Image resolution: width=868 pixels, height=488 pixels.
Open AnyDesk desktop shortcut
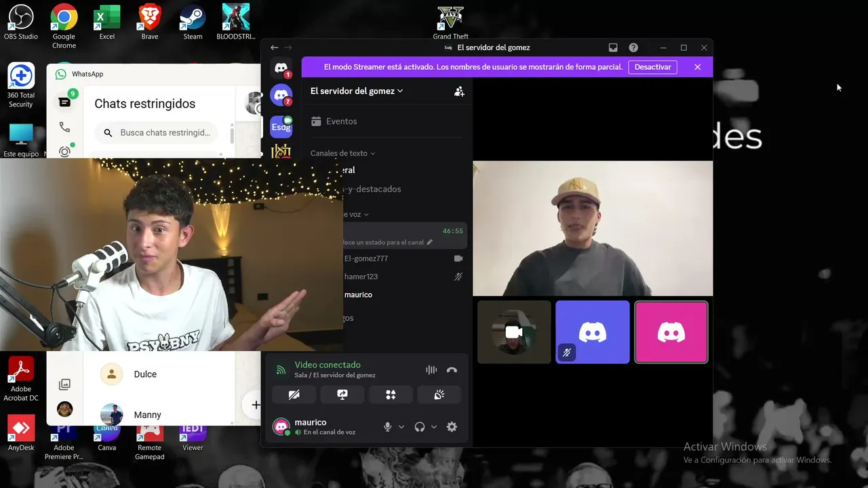point(20,434)
